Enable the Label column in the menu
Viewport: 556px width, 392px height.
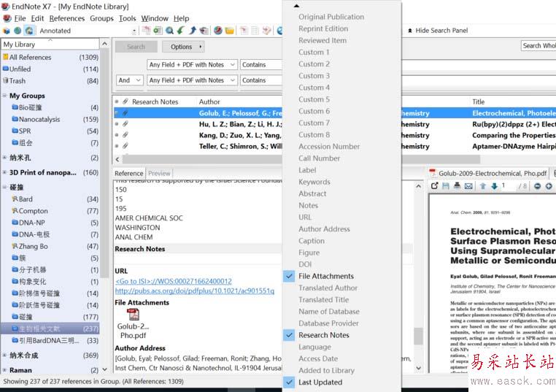pyautogui.click(x=307, y=170)
